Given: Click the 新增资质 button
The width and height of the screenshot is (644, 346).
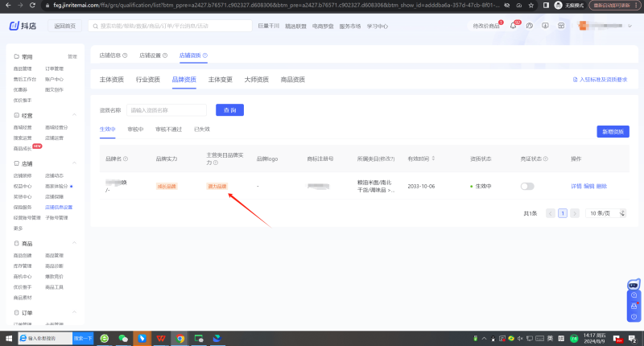Looking at the screenshot, I should tap(613, 132).
